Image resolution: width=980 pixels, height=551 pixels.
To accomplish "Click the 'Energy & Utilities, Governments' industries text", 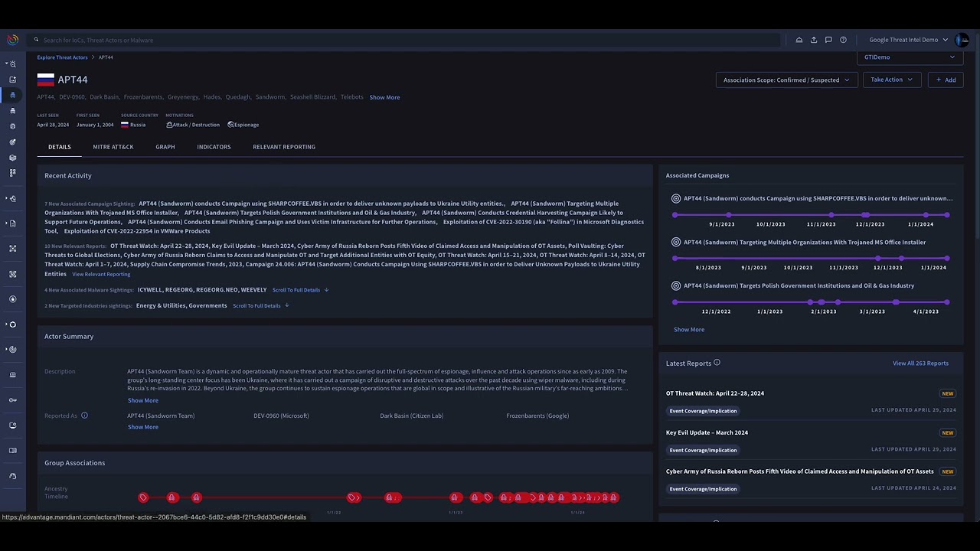I will coord(181,305).
